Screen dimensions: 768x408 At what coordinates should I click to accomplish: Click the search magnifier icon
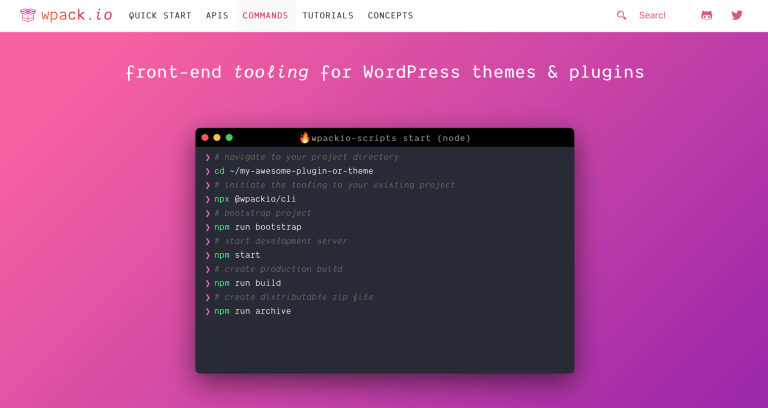coord(621,15)
